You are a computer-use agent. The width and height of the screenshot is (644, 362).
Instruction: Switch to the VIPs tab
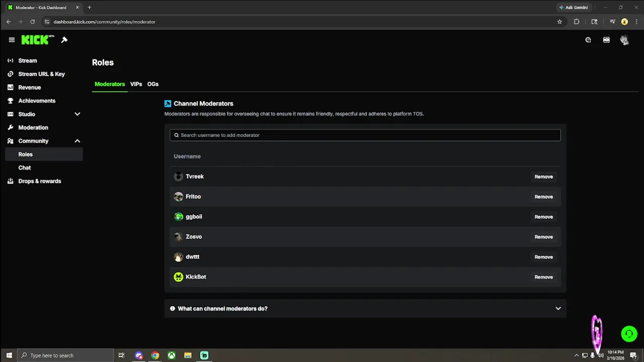tap(136, 84)
